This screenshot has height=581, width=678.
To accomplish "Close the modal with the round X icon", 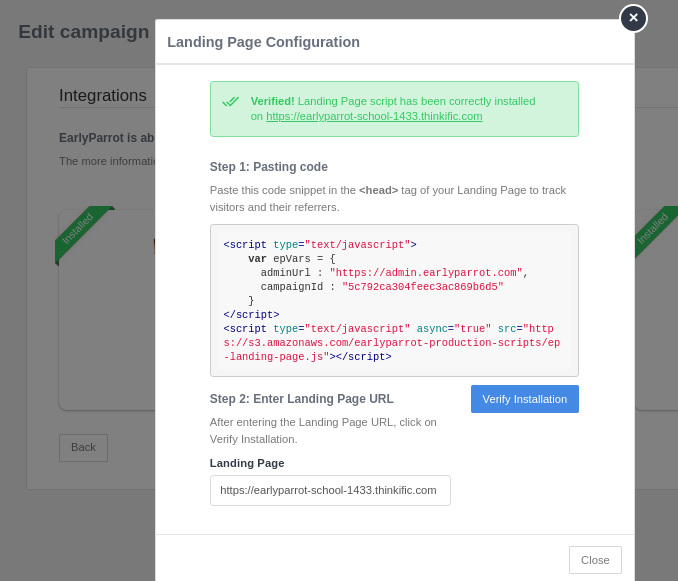I will pyautogui.click(x=633, y=18).
